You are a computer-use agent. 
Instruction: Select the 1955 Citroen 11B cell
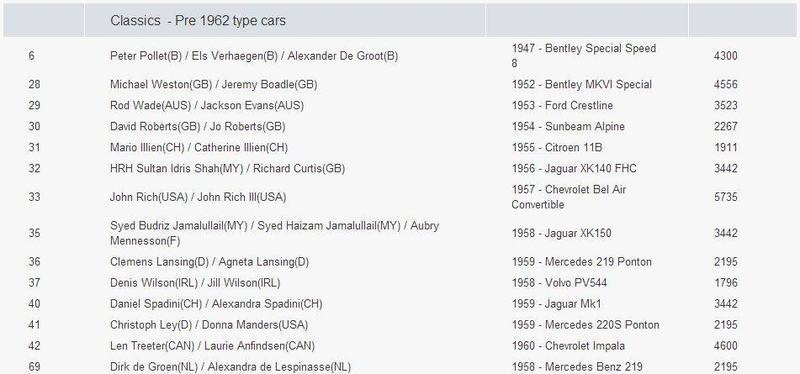pos(557,147)
